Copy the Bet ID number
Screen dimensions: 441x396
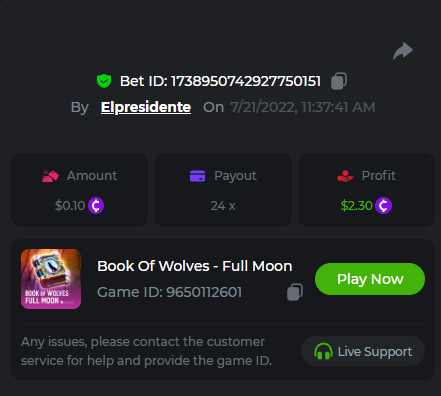coord(339,81)
